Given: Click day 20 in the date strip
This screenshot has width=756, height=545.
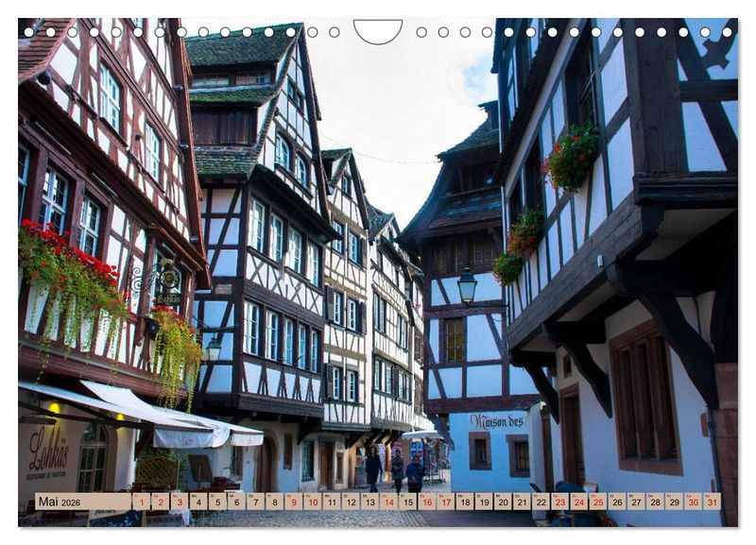Looking at the screenshot, I should (x=502, y=502).
